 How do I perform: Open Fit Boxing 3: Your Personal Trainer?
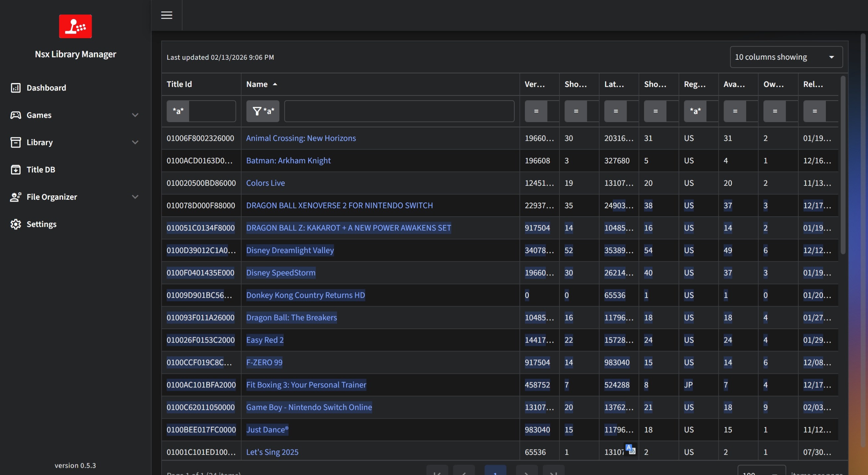(306, 385)
